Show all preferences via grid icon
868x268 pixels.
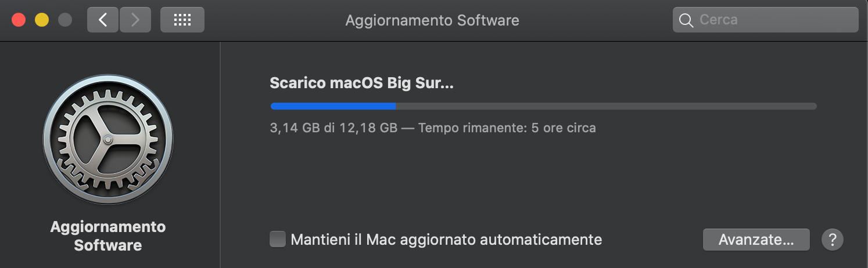tap(182, 20)
